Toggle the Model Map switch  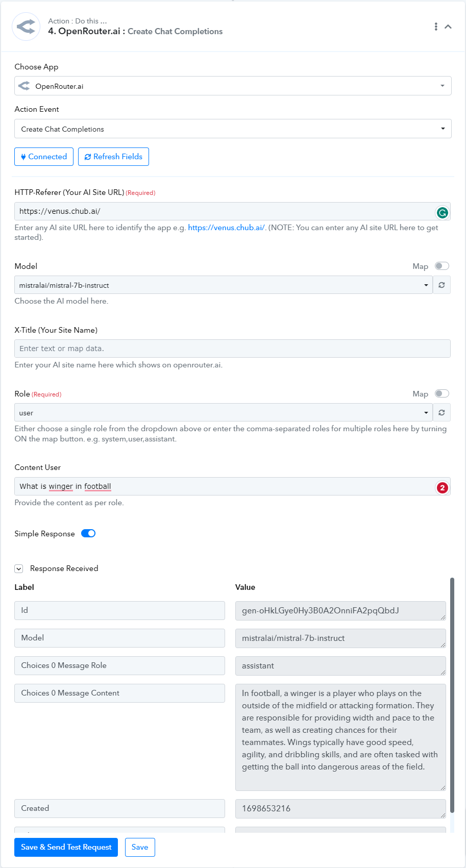(442, 266)
